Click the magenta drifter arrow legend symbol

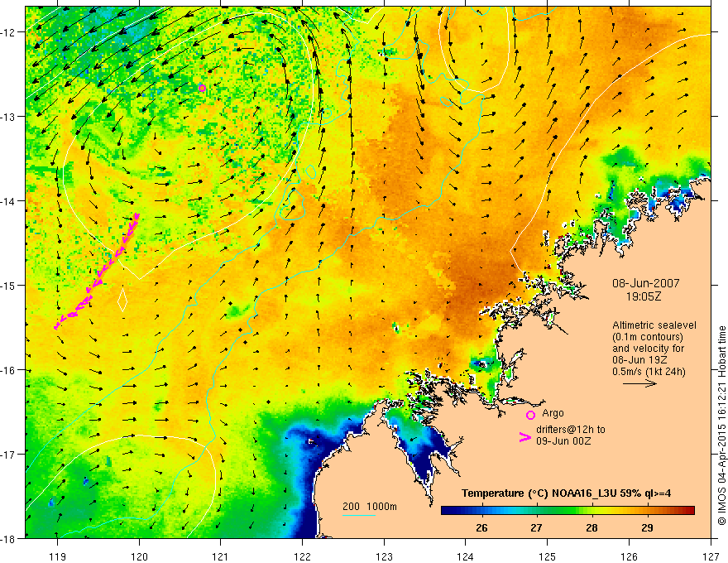pos(525,437)
